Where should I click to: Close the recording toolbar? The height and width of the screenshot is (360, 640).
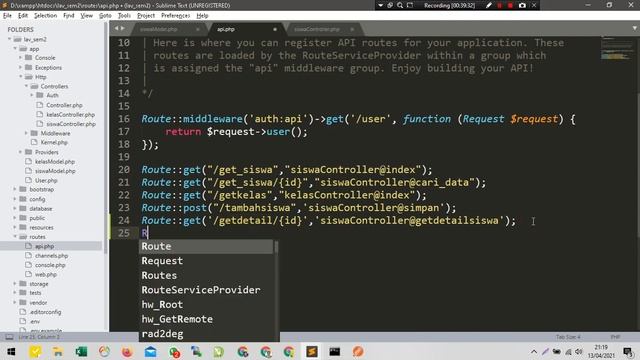[x=534, y=5]
